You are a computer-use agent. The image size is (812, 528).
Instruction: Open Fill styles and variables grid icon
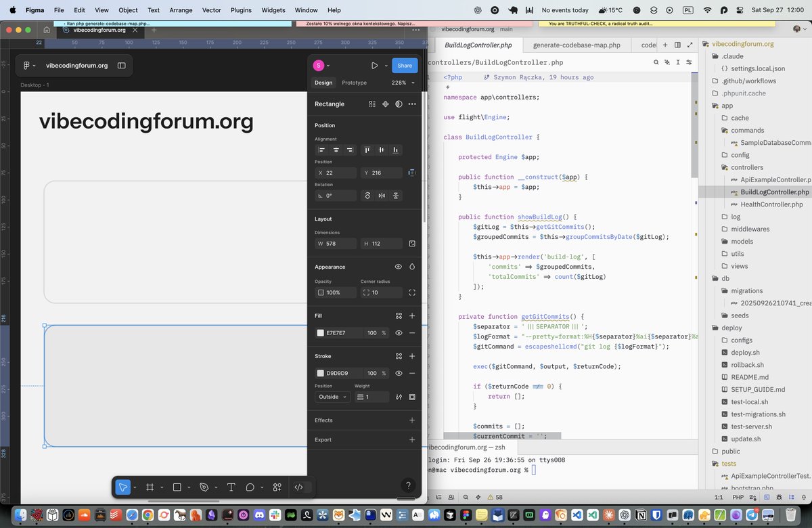click(399, 315)
